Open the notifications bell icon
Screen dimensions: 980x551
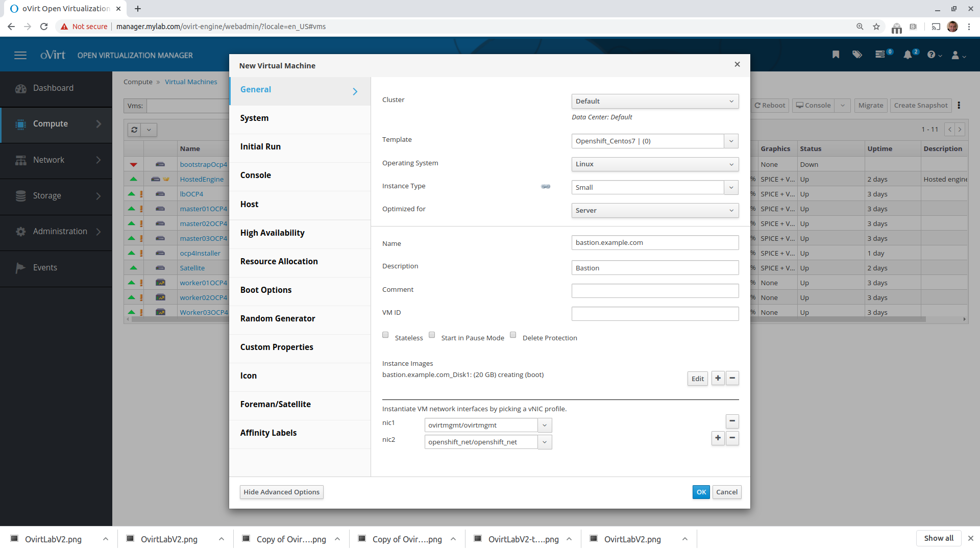(908, 55)
